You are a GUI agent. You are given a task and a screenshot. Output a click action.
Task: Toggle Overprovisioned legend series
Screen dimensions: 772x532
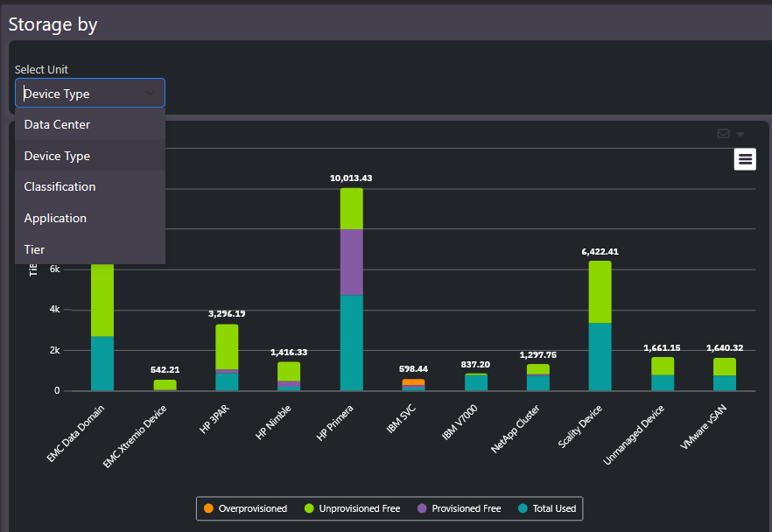tap(245, 508)
